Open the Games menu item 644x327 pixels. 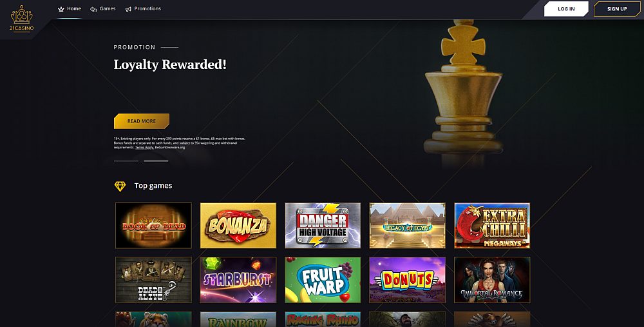108,8
